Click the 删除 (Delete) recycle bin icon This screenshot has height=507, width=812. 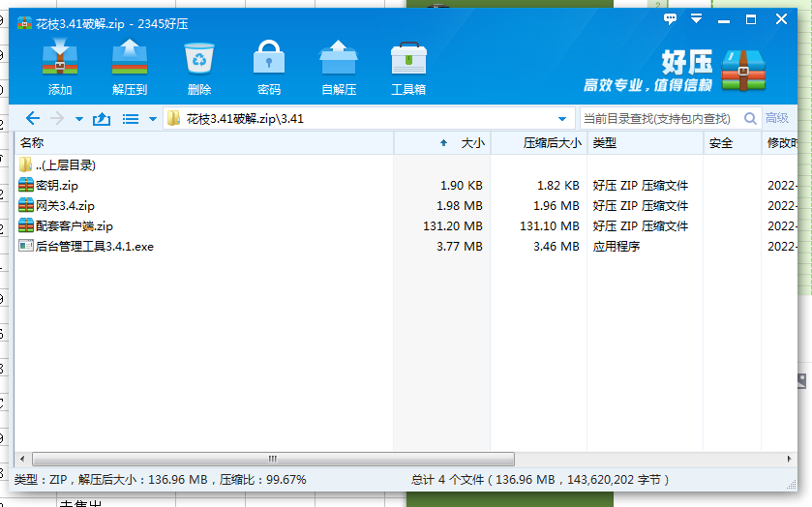click(x=199, y=58)
